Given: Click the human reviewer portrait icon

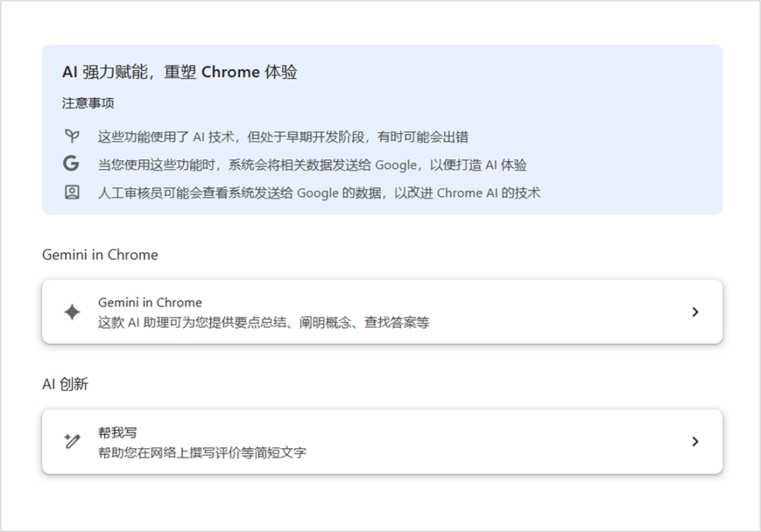Looking at the screenshot, I should pyautogui.click(x=72, y=192).
